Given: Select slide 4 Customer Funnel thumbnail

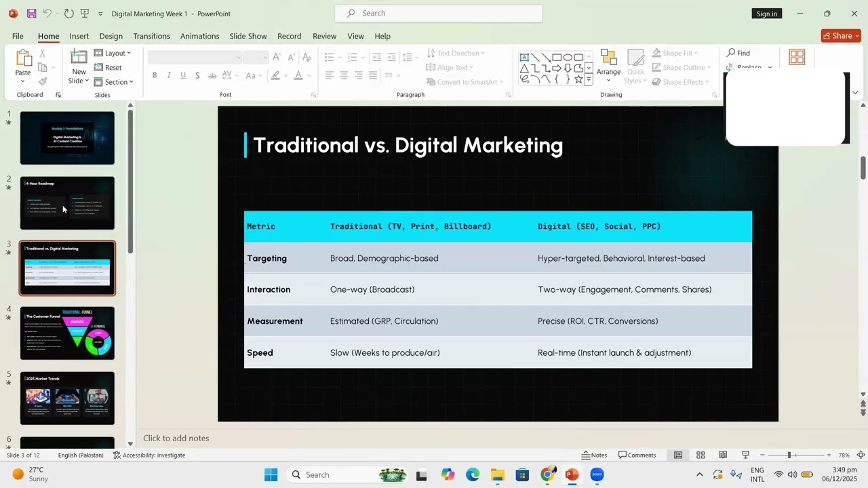Looking at the screenshot, I should [67, 333].
